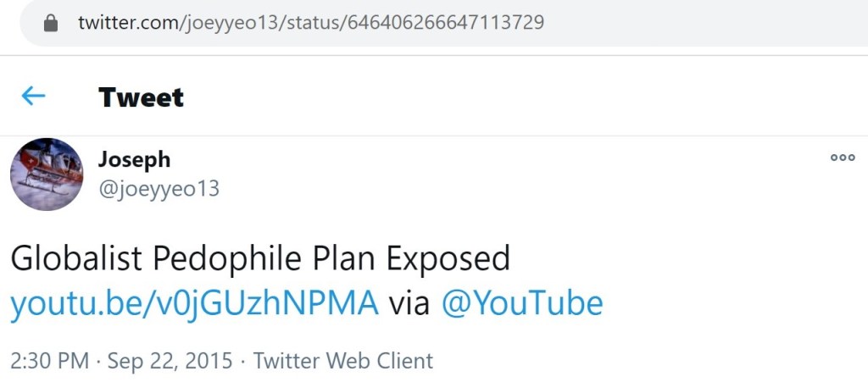Open the @joeyyeo13 handle below the name

pos(159,189)
